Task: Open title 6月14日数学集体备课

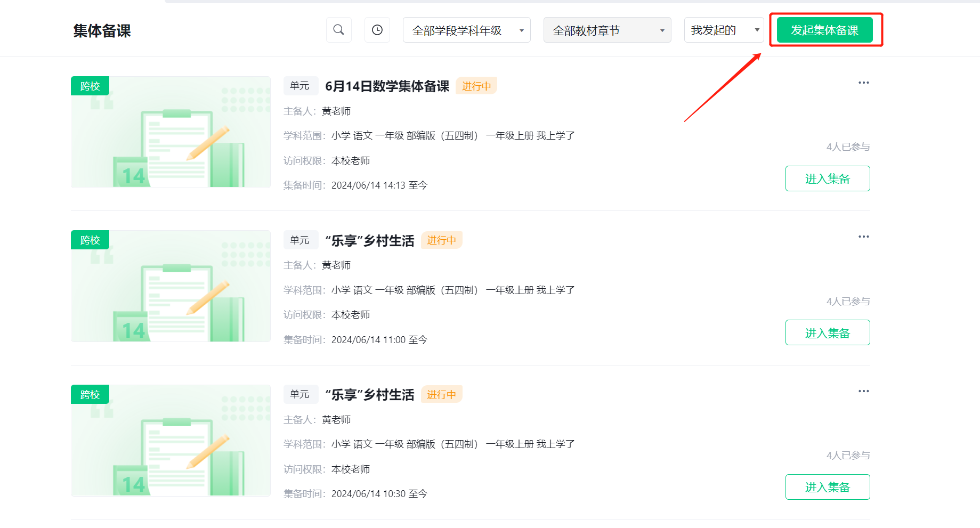Action: point(387,86)
